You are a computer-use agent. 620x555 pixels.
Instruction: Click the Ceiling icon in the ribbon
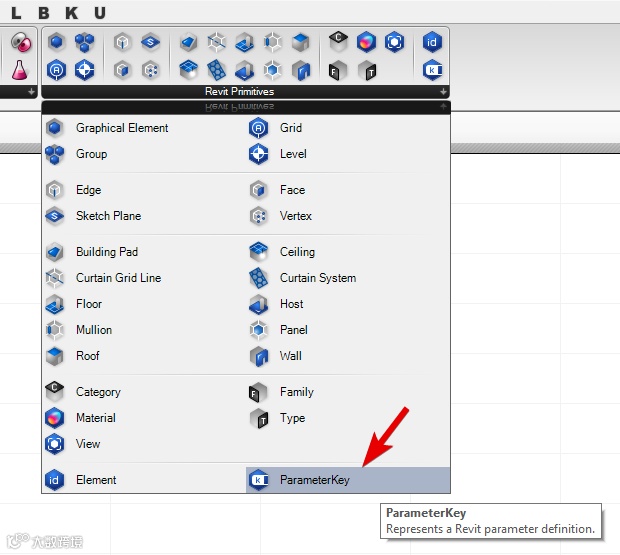coord(188,70)
